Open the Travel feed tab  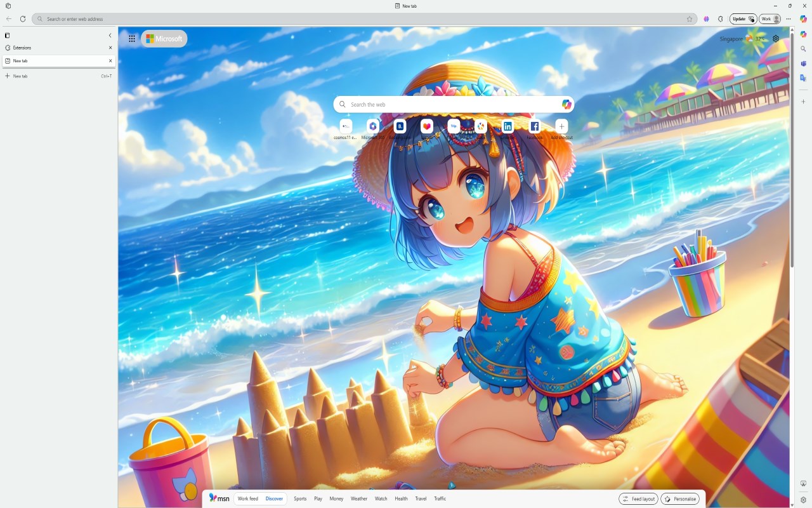click(421, 499)
